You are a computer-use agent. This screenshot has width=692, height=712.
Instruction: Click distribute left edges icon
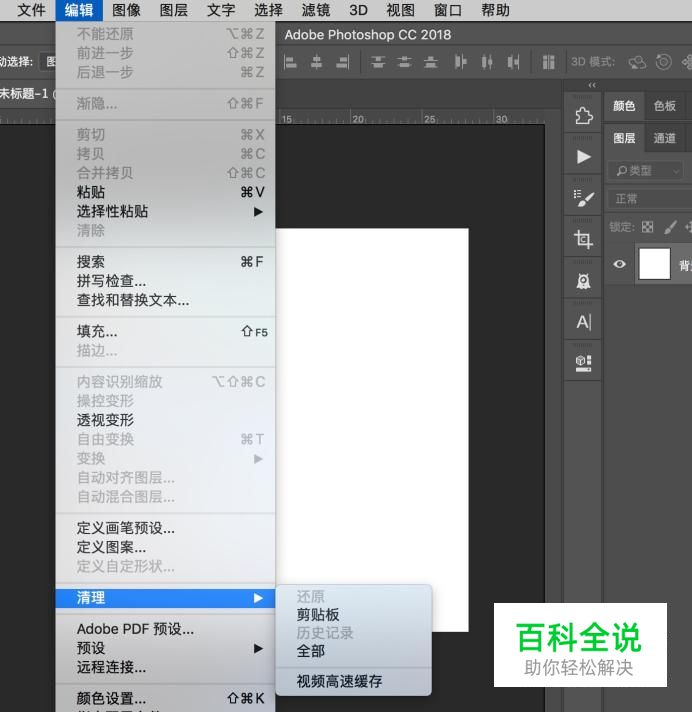click(460, 62)
